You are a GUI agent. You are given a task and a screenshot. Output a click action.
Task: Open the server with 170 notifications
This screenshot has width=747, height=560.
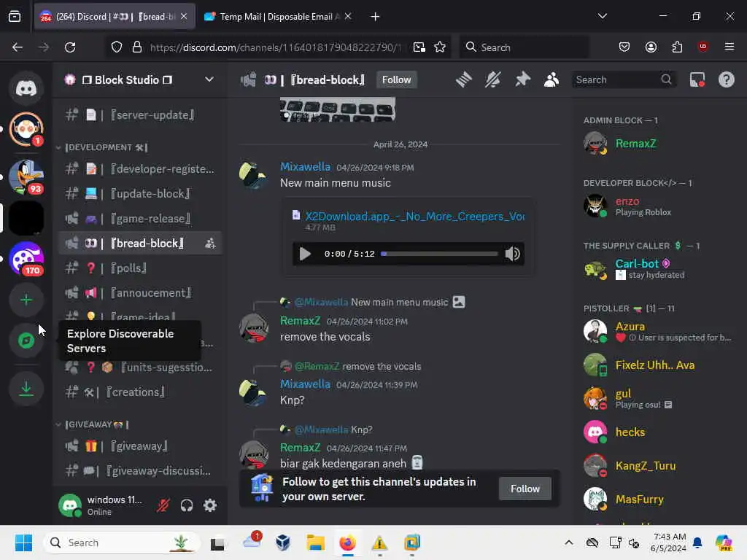click(x=26, y=259)
